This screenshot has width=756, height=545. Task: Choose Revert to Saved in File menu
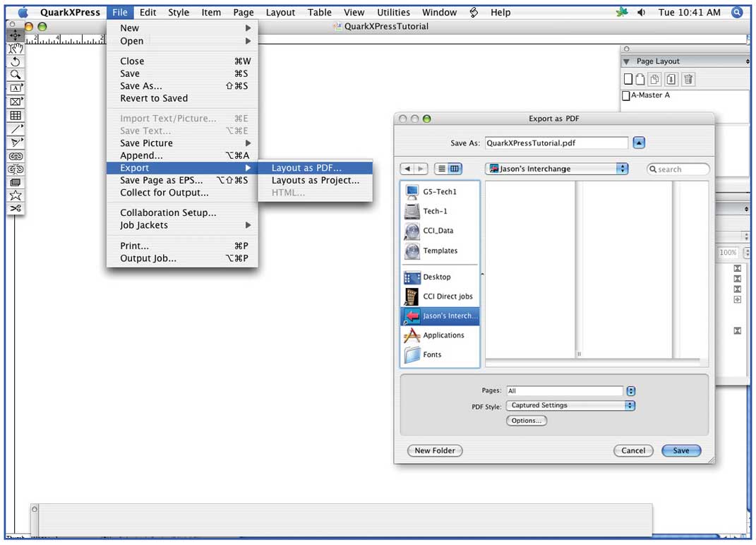point(182,98)
